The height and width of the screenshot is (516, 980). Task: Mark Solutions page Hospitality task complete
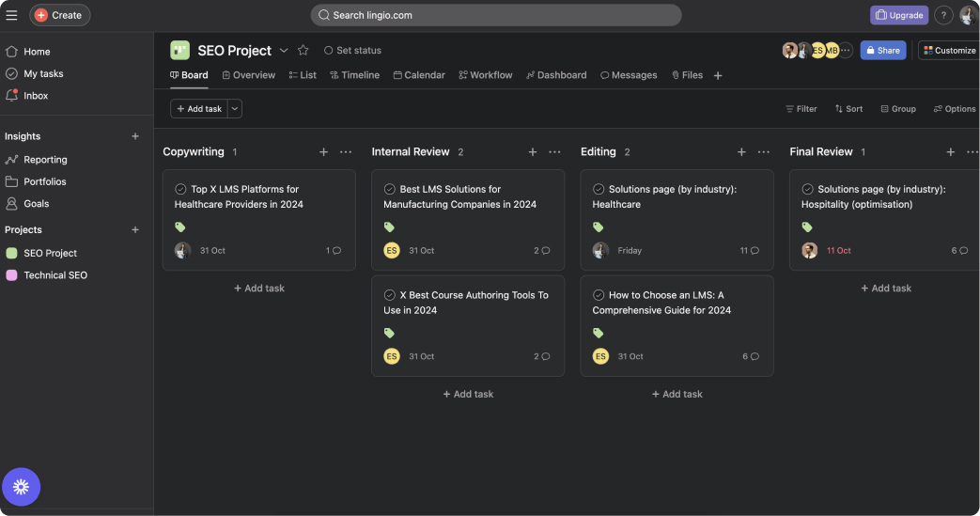tap(807, 189)
